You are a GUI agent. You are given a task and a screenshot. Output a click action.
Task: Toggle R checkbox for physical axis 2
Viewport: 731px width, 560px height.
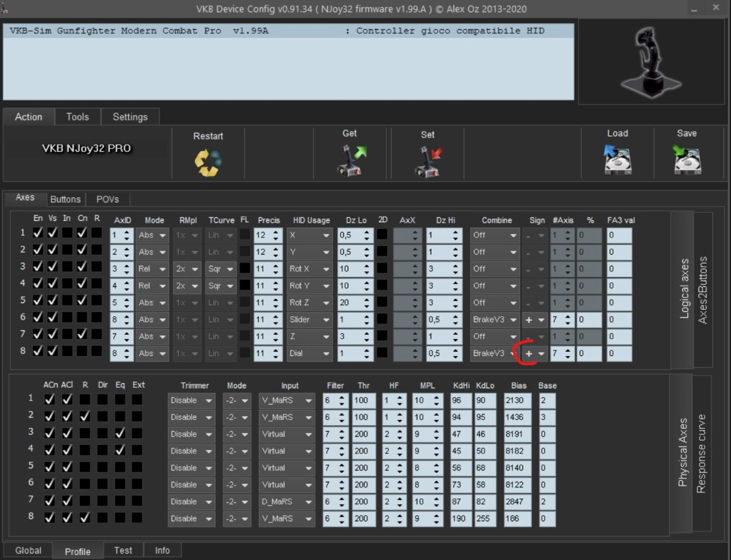click(85, 416)
